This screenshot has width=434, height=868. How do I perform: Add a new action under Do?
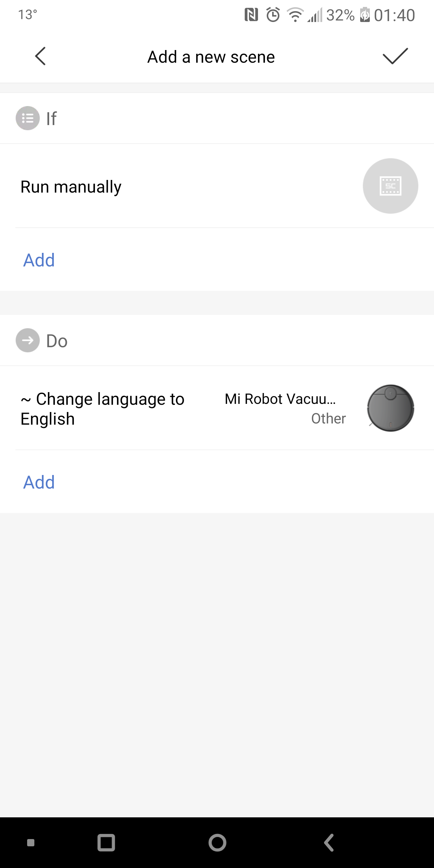tap(39, 482)
